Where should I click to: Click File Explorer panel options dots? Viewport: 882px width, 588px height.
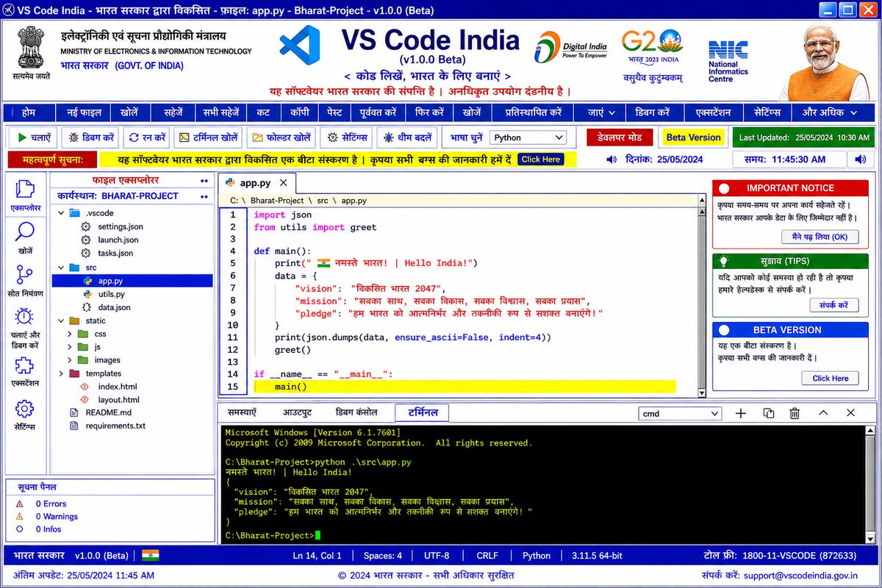(x=204, y=180)
